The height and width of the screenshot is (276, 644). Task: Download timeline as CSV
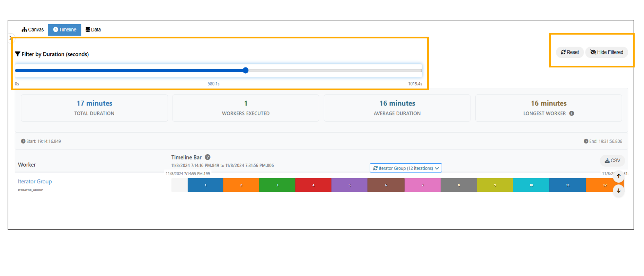[x=612, y=160]
